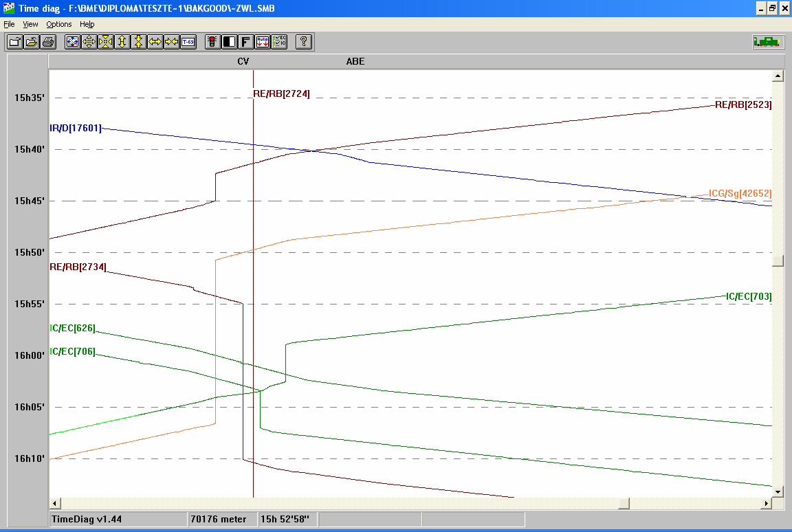Screen dimensions: 792x532
Task: Click the RE/RB[2724] train label
Action: point(281,93)
